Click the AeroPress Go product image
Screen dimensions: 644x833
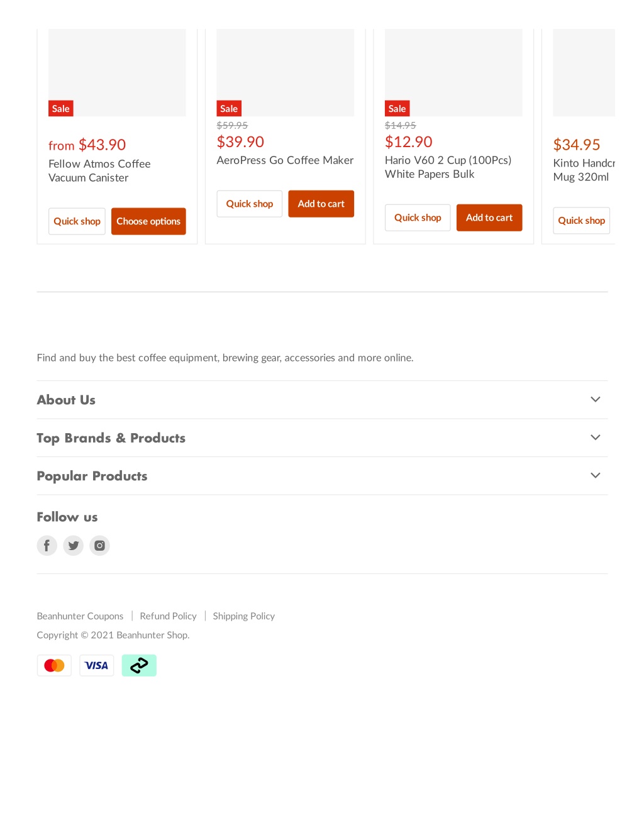pos(286,72)
